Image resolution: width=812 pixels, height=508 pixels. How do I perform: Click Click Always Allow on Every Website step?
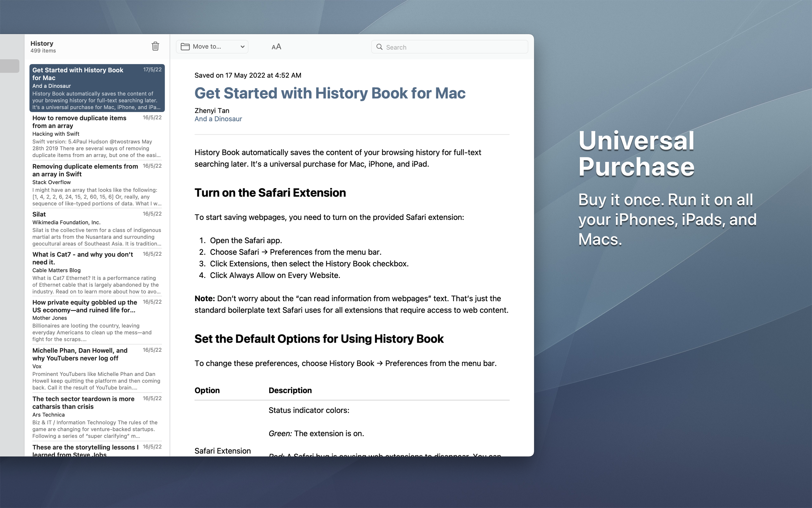pyautogui.click(x=275, y=275)
